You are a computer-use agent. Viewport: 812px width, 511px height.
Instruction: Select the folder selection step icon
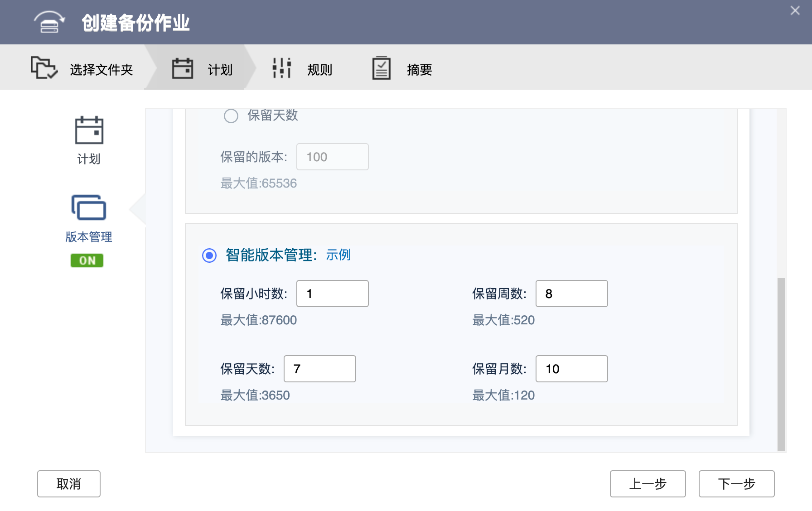pyautogui.click(x=43, y=68)
